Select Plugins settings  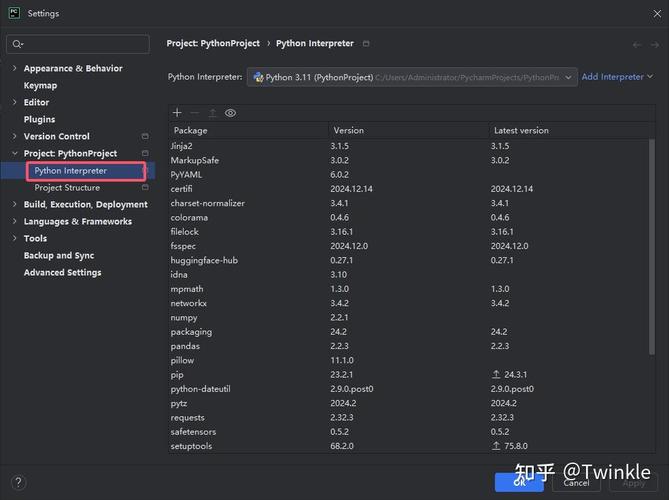pyautogui.click(x=39, y=119)
